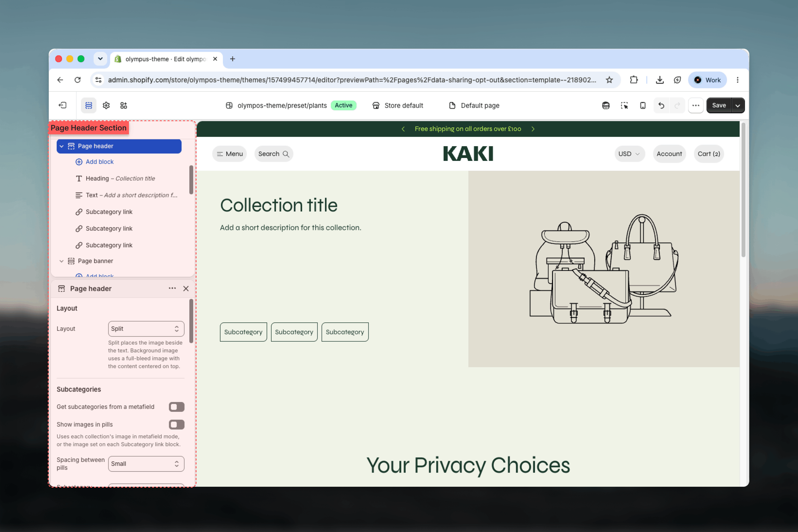The height and width of the screenshot is (532, 798).
Task: Click the Search button in preview
Action: pyautogui.click(x=274, y=154)
